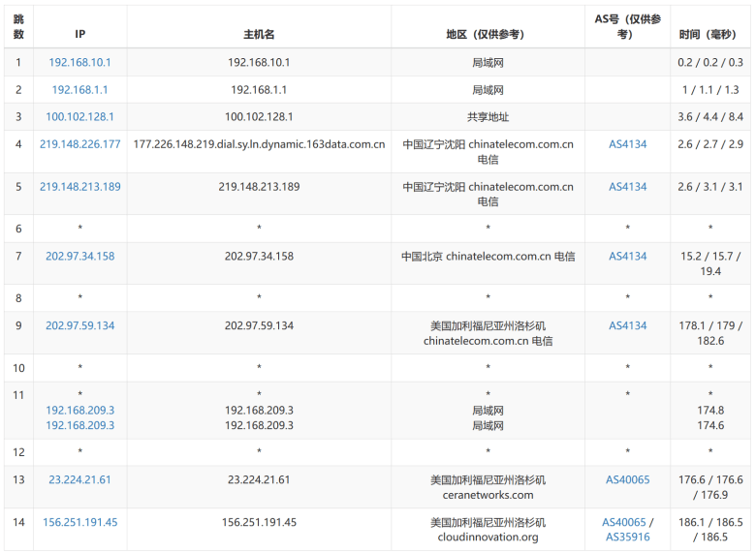Click the time value 3.6 / 4.4 / 8.4
This screenshot has width=756, height=553.
click(x=710, y=116)
